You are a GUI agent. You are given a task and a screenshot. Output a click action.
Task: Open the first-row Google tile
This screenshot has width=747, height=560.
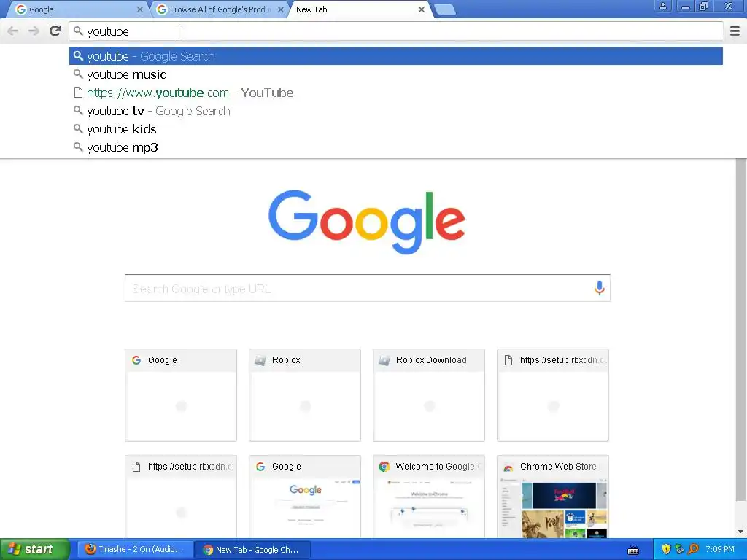click(181, 394)
